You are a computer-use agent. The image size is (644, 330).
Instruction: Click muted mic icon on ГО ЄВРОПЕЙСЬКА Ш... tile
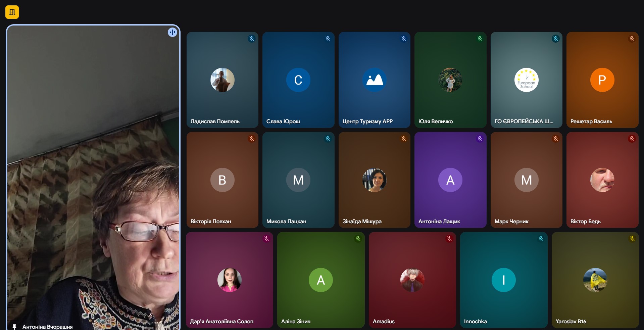coord(556,39)
